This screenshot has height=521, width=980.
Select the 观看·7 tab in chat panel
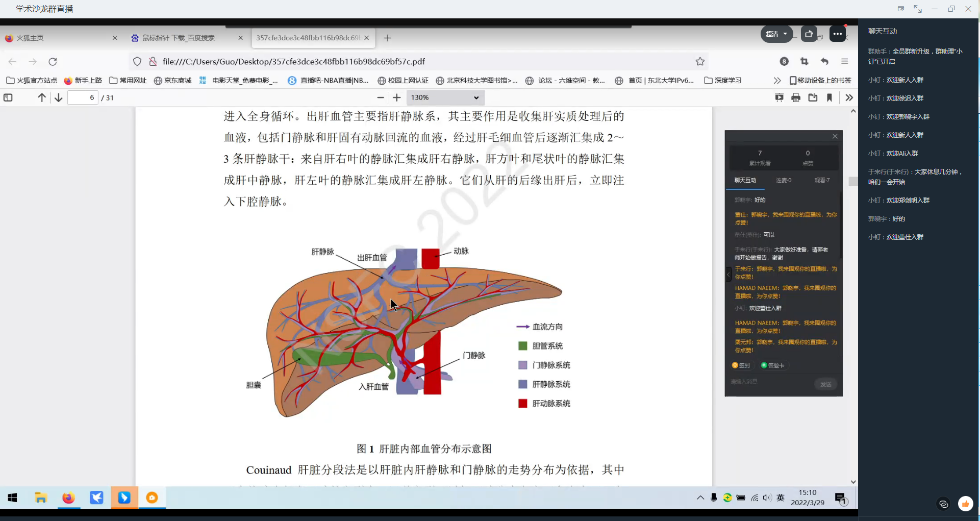tap(821, 180)
